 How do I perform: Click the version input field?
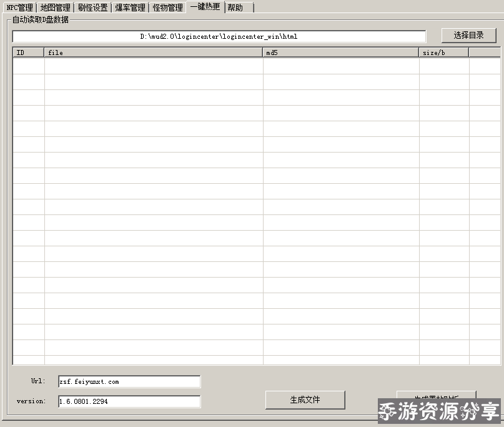(x=129, y=401)
